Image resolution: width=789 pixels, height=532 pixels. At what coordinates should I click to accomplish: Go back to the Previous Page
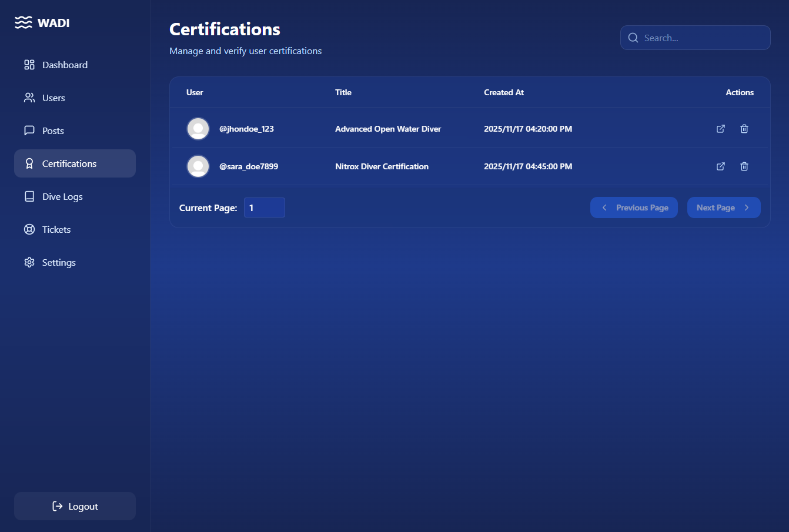click(634, 208)
